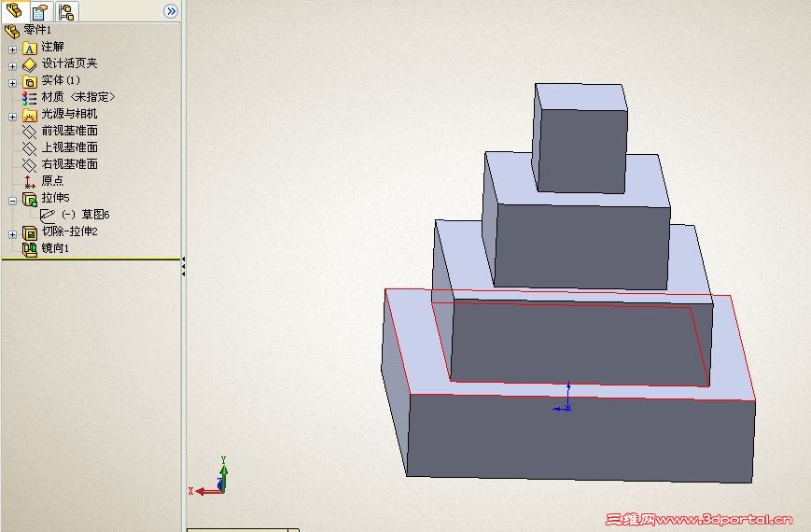This screenshot has height=532, width=811.
Task: Expand the 光源与相机 node
Action: (13, 117)
